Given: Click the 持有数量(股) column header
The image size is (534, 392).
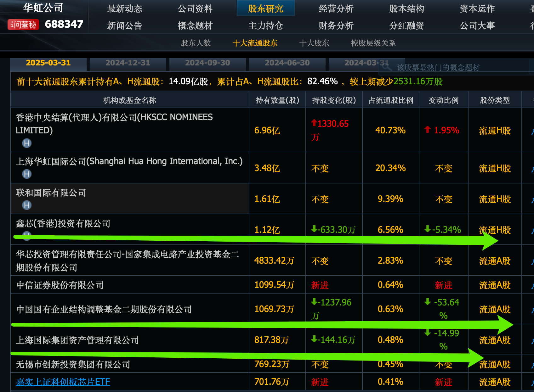Looking at the screenshot, I should coord(277,100).
